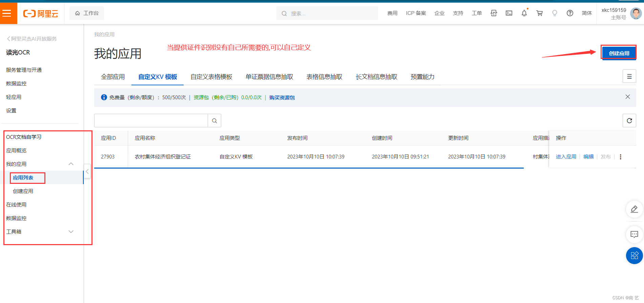Switch to 长文档信息抽取 tab
The height and width of the screenshot is (303, 644).
(x=376, y=77)
